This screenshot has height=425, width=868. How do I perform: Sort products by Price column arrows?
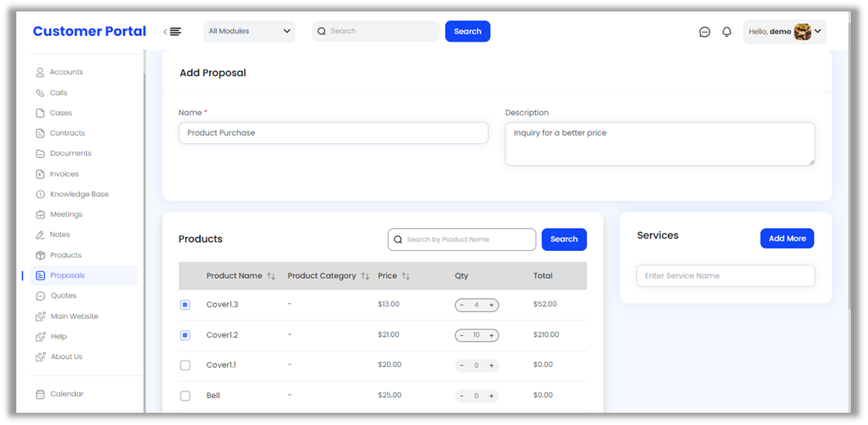tap(406, 276)
